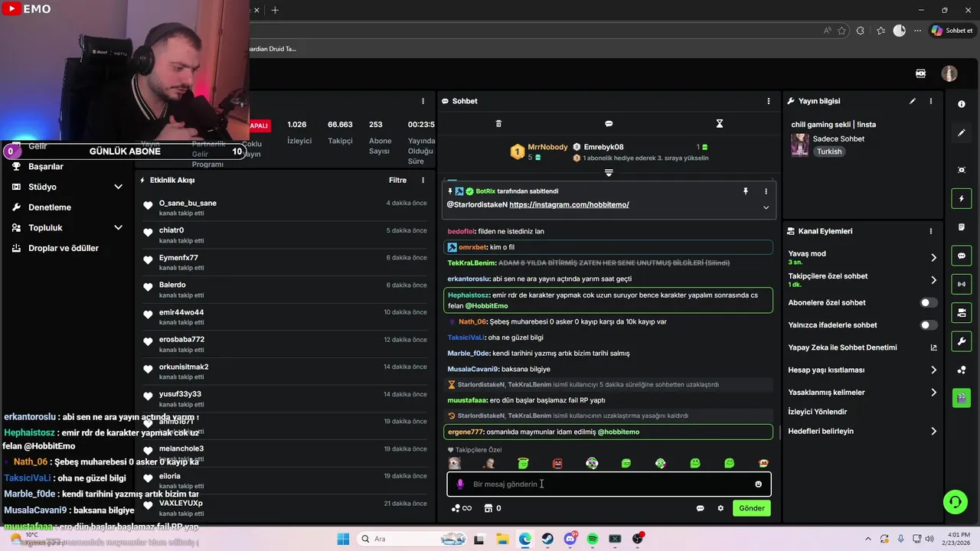Open Yapay Zeka ile Sohbet Denetimi
This screenshot has width=980, height=551.
coord(862,347)
